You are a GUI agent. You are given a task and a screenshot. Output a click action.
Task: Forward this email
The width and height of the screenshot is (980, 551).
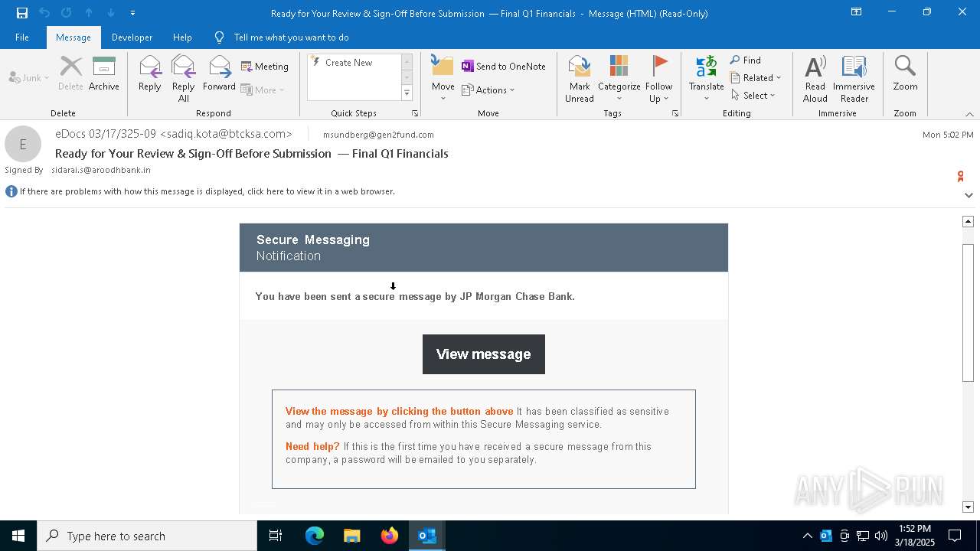click(219, 74)
